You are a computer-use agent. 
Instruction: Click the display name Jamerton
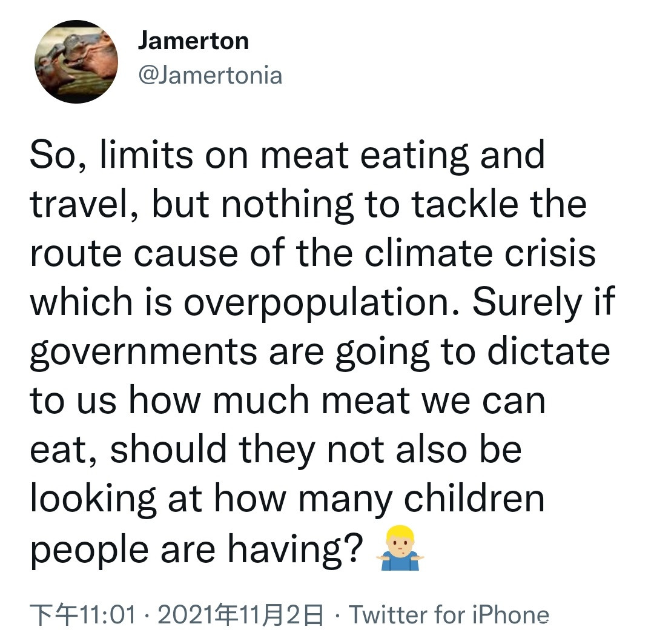(x=193, y=41)
